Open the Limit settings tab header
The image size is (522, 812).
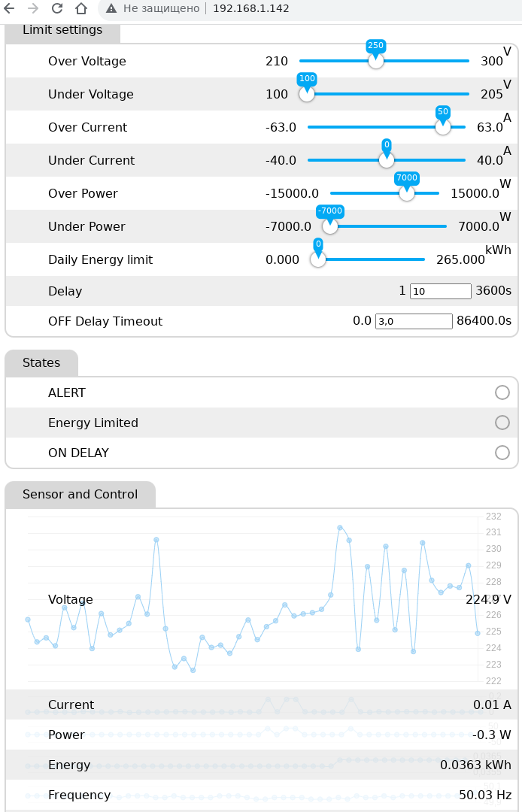pos(62,31)
